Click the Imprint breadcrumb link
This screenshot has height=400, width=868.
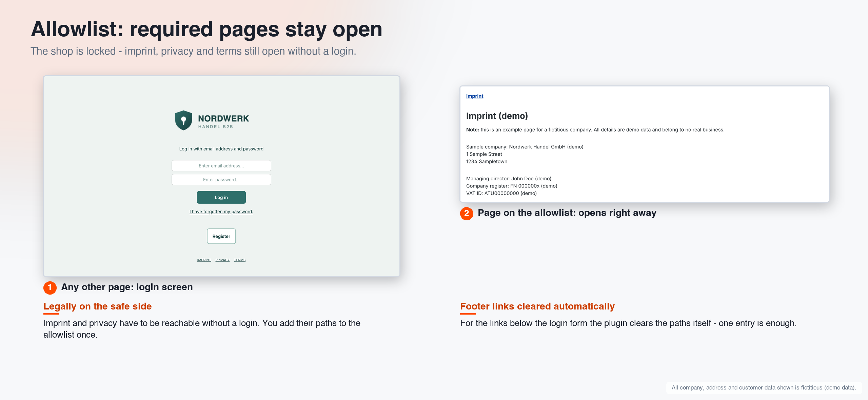475,96
